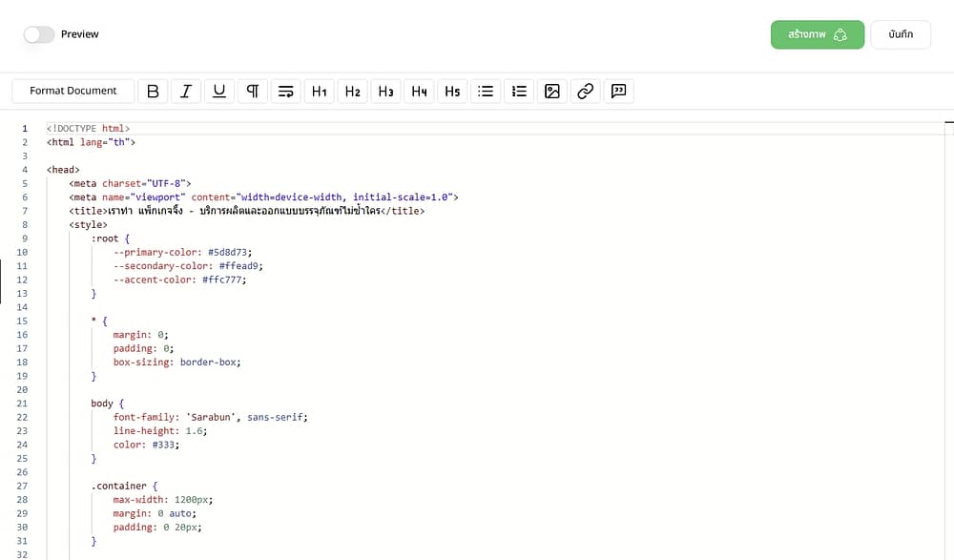Insert an H4 heading
The width and height of the screenshot is (954, 560).
tap(419, 91)
